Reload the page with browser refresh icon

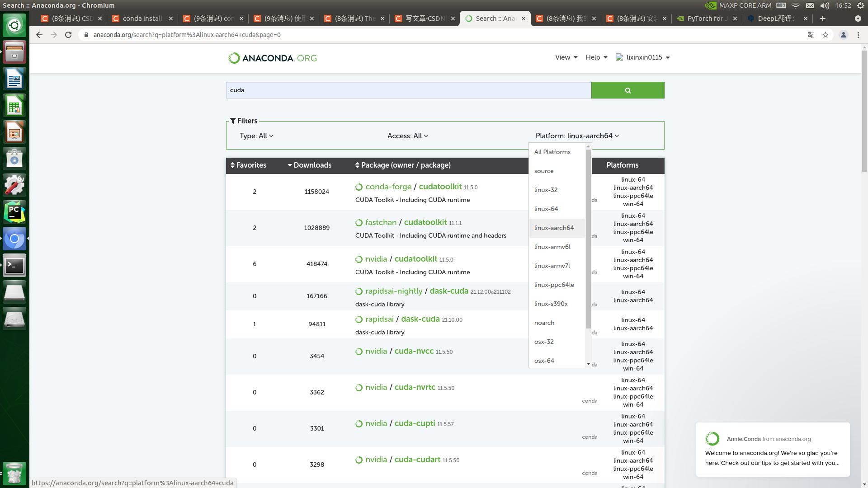(68, 35)
